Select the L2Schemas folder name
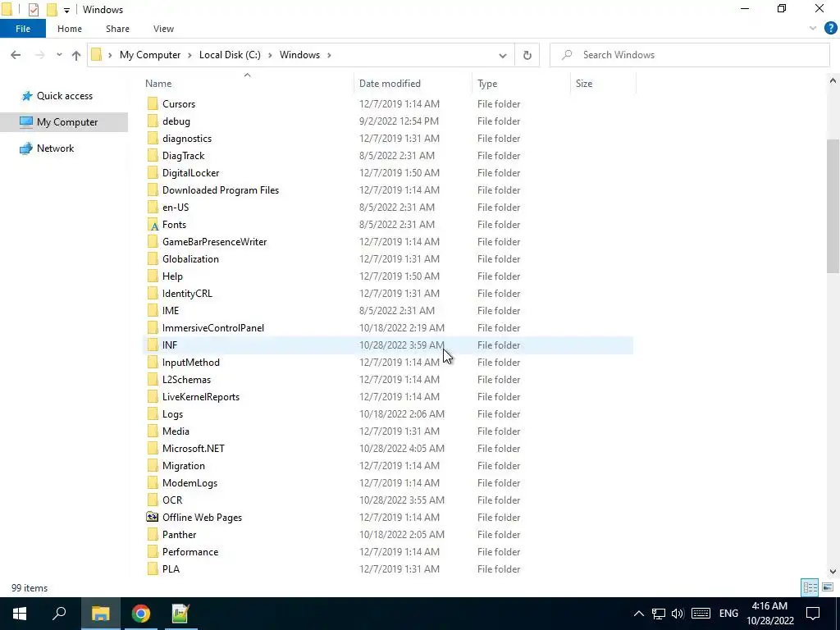This screenshot has height=630, width=840. [x=186, y=380]
